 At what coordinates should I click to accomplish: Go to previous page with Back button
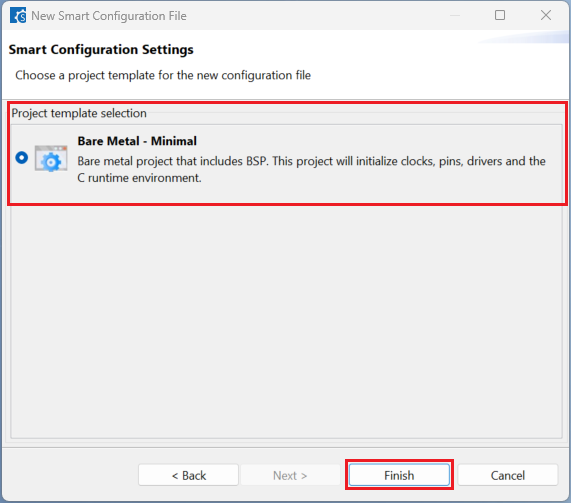[188, 475]
